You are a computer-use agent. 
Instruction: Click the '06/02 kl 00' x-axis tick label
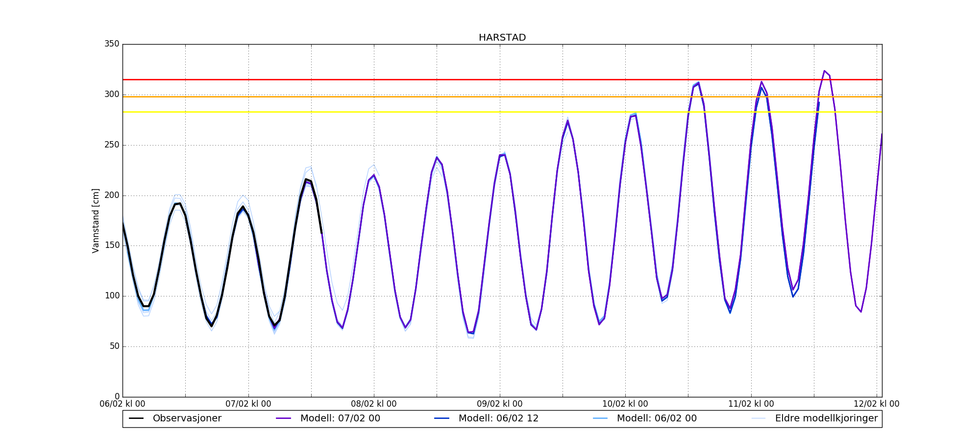tap(122, 404)
